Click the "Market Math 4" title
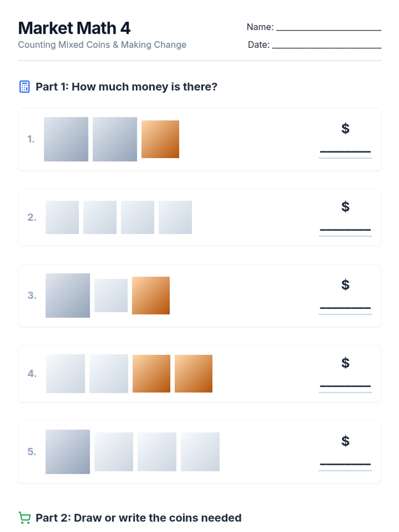This screenshot has width=399, height=532. coord(74,28)
